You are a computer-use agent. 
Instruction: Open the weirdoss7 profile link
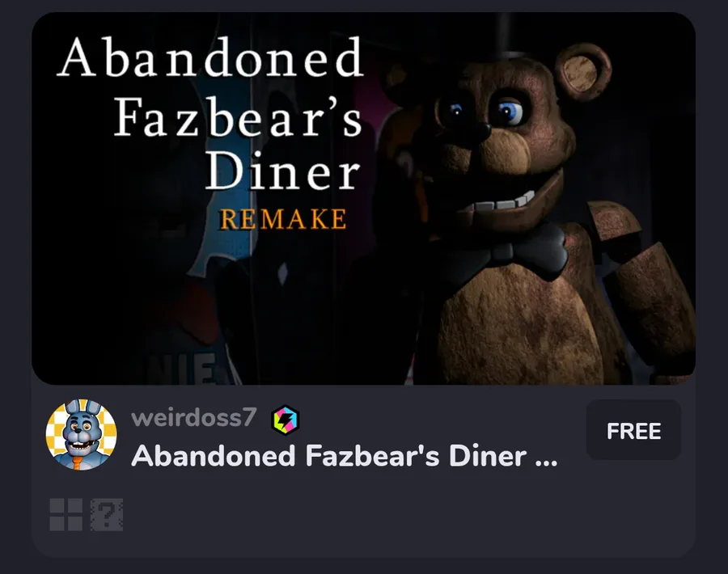[194, 417]
